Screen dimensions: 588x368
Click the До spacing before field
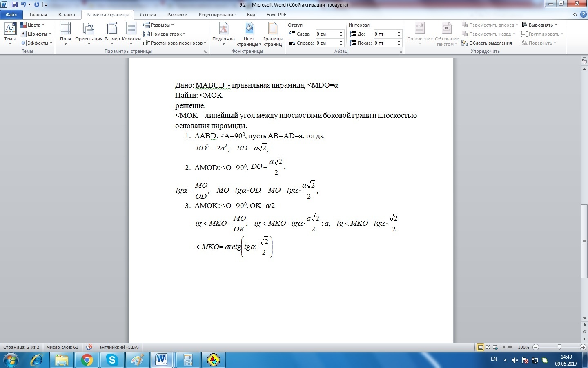(x=384, y=34)
